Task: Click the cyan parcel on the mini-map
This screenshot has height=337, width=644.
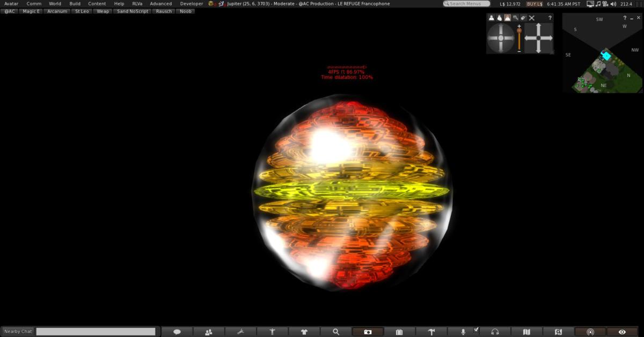Action: click(x=606, y=55)
